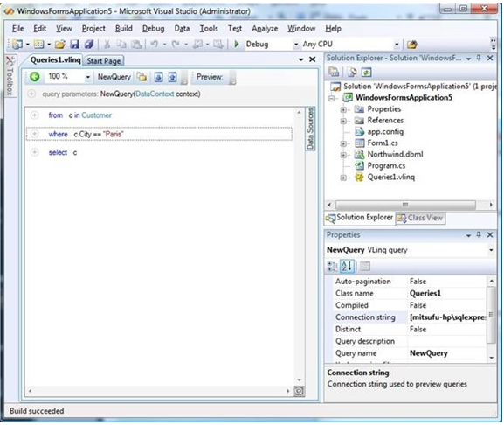
Task: Click the icon right after the NewQuery button
Action: click(x=142, y=77)
